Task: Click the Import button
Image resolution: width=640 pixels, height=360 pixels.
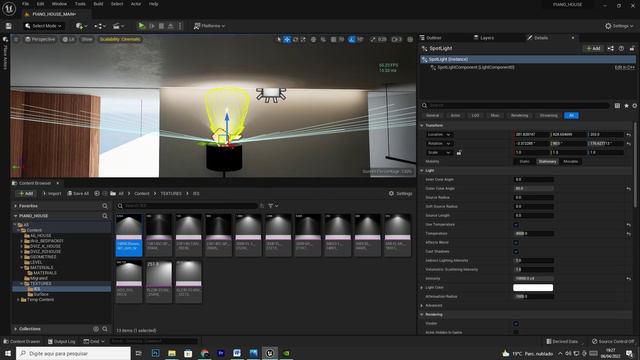Action: pos(51,193)
